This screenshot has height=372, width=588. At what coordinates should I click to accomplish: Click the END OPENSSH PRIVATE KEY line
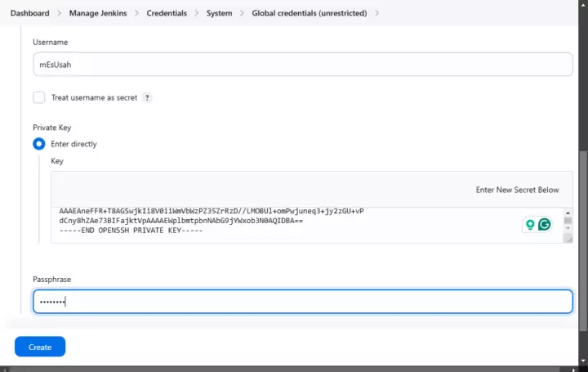click(131, 231)
